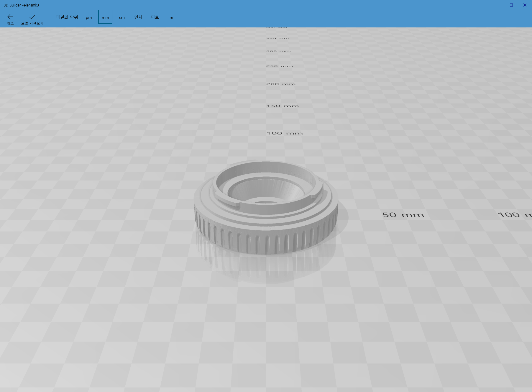Select the mm unit option

[105, 17]
